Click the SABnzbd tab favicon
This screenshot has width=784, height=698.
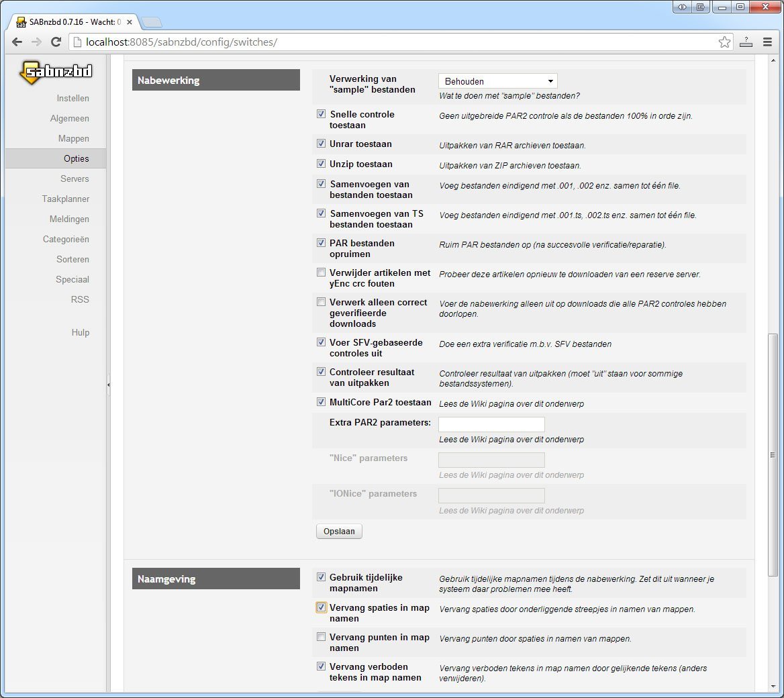tap(21, 22)
